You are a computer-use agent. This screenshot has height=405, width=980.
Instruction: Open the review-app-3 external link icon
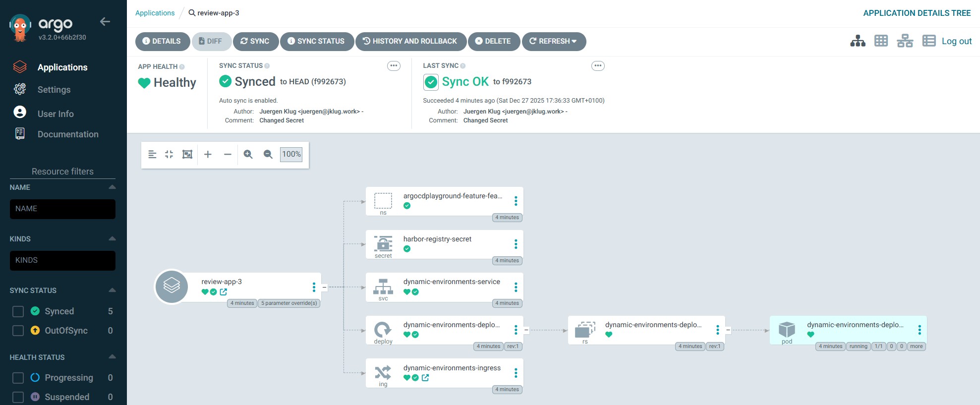click(x=224, y=292)
